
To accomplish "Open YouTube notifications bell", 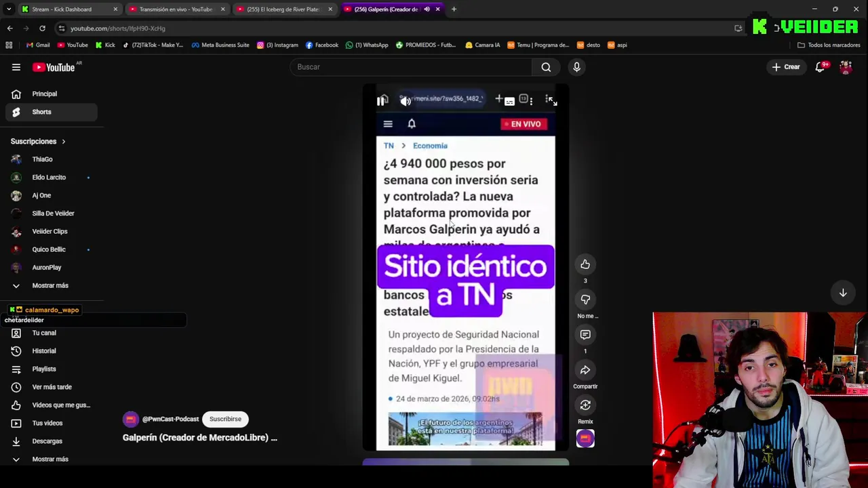I will [820, 67].
